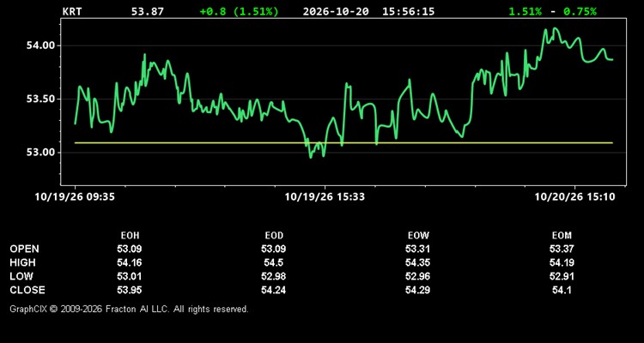Image resolution: width=644 pixels, height=343 pixels.
Task: Click the EOD HIGH value 54.5
Action: (x=274, y=262)
